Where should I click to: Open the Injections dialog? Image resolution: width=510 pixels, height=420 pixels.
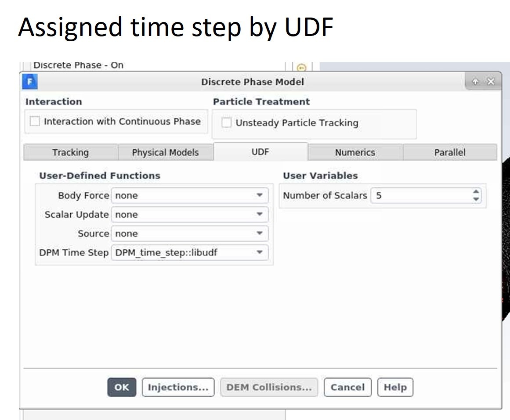(178, 387)
